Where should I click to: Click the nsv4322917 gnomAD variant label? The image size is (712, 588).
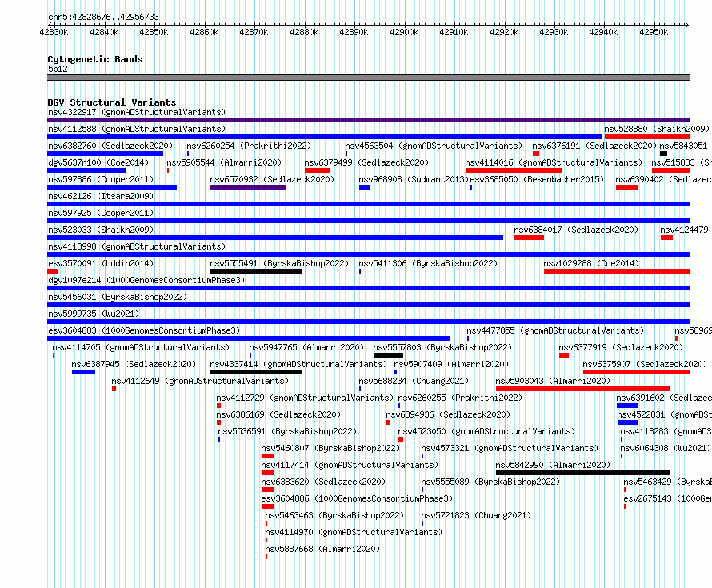[137, 112]
